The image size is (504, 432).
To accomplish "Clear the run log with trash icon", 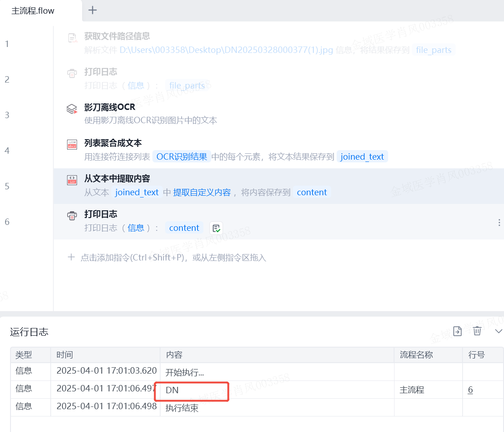I will coord(477,331).
